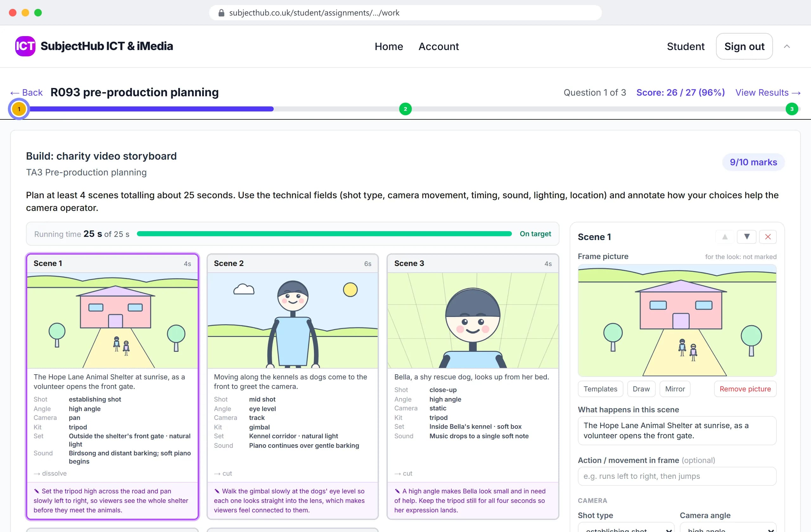Select the Scene 1 storyboard card

click(112, 387)
